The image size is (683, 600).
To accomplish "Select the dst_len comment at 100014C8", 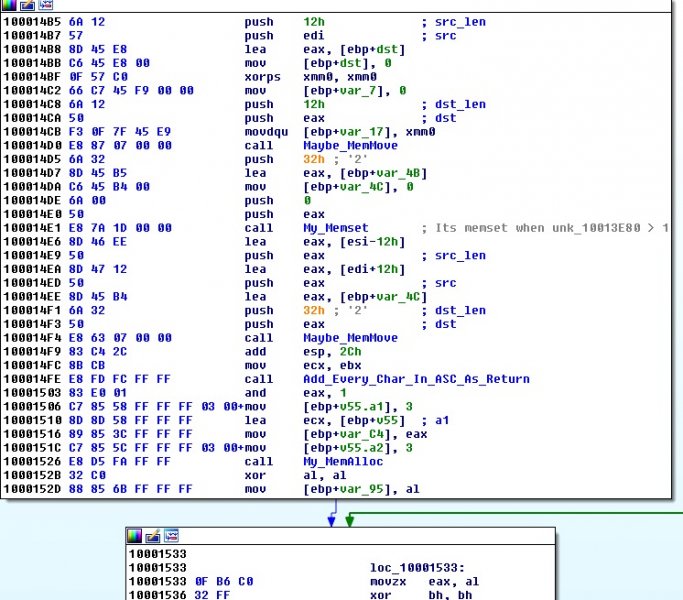I will point(460,105).
